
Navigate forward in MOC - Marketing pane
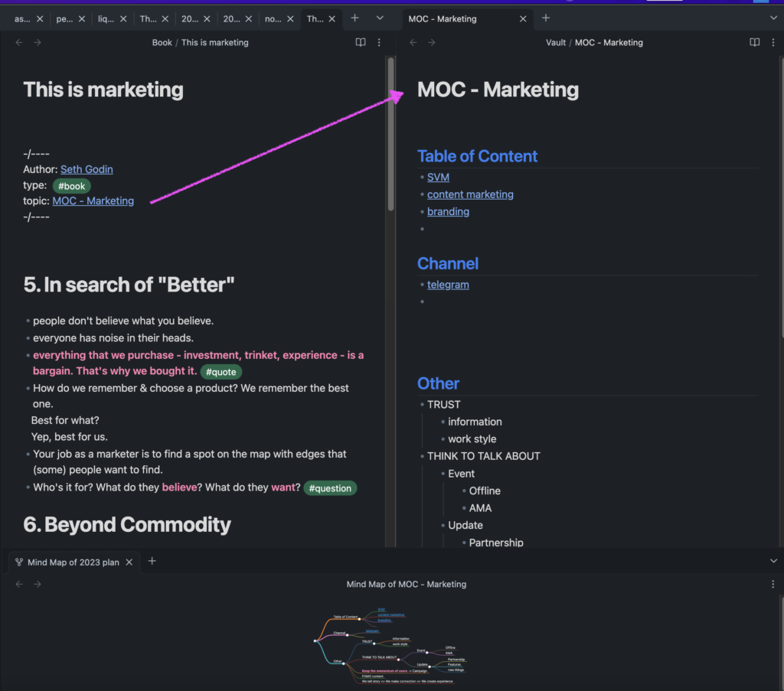(x=432, y=43)
